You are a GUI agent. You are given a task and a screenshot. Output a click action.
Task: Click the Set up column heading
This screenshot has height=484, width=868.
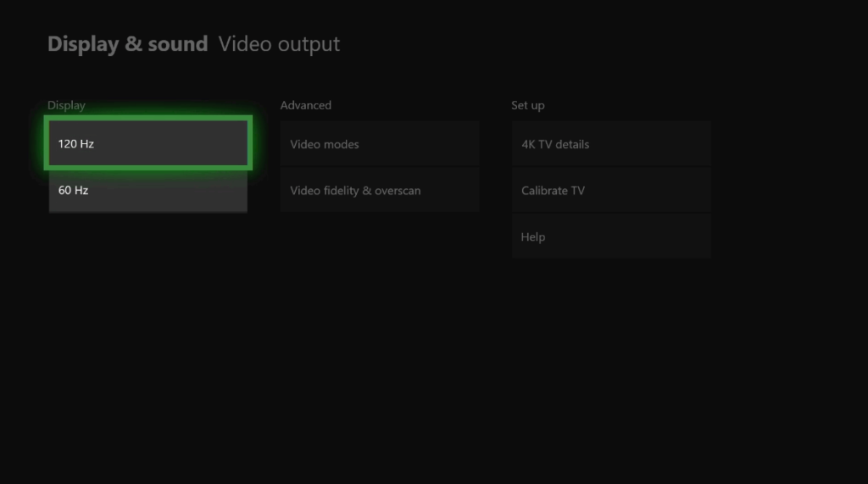pyautogui.click(x=527, y=105)
